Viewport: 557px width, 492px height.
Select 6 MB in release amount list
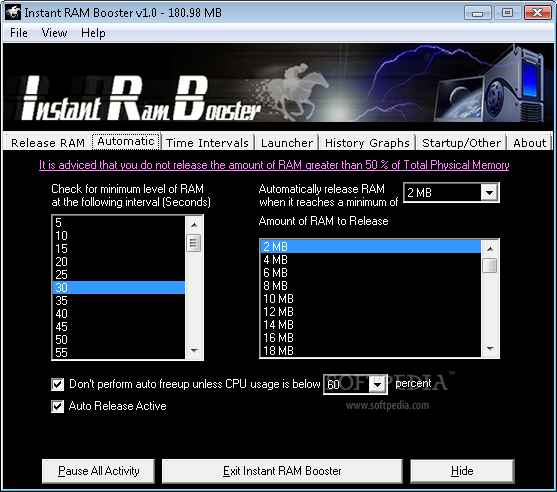(371, 273)
